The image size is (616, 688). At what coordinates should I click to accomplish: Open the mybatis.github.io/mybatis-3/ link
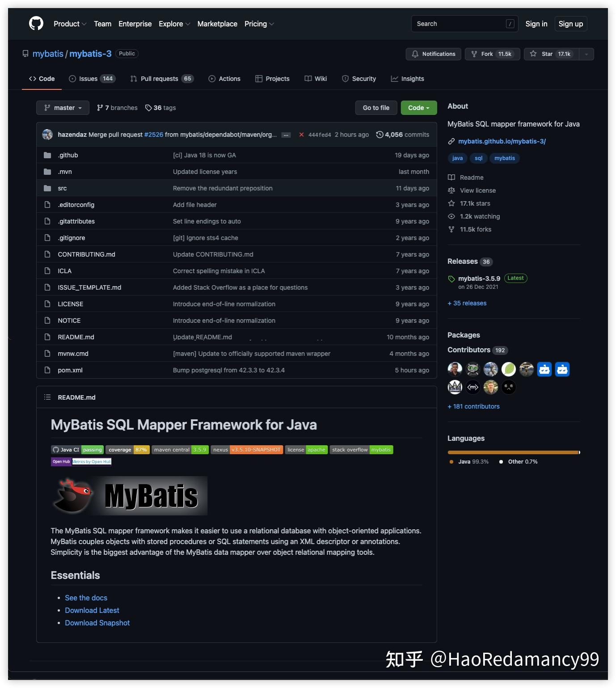(502, 141)
